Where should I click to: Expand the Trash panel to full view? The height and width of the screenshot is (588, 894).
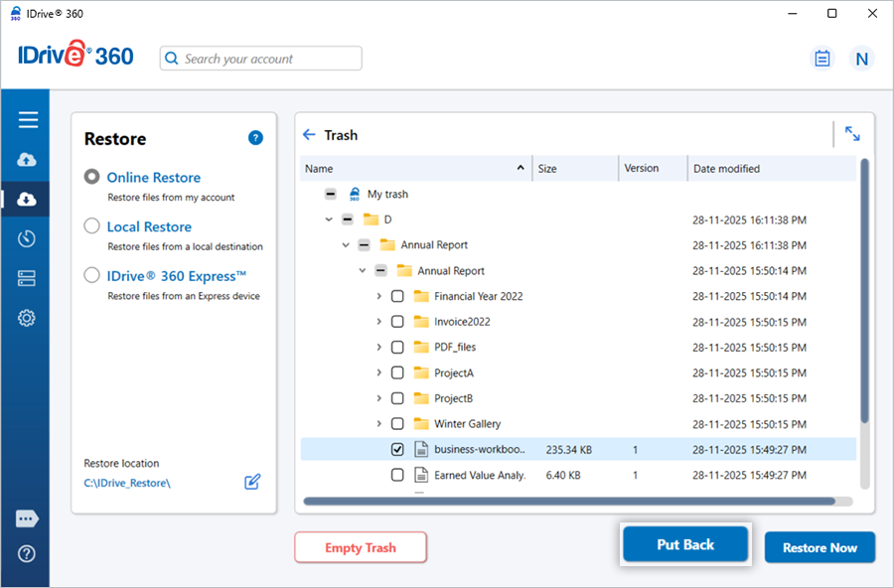[x=852, y=133]
